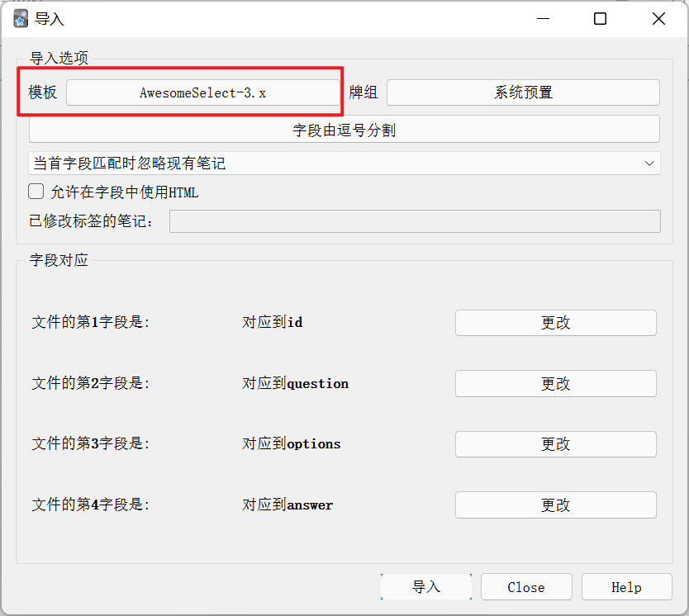Focus the 已修改标签的笔记 text field
Viewport: 689px width, 616px height.
(x=414, y=221)
